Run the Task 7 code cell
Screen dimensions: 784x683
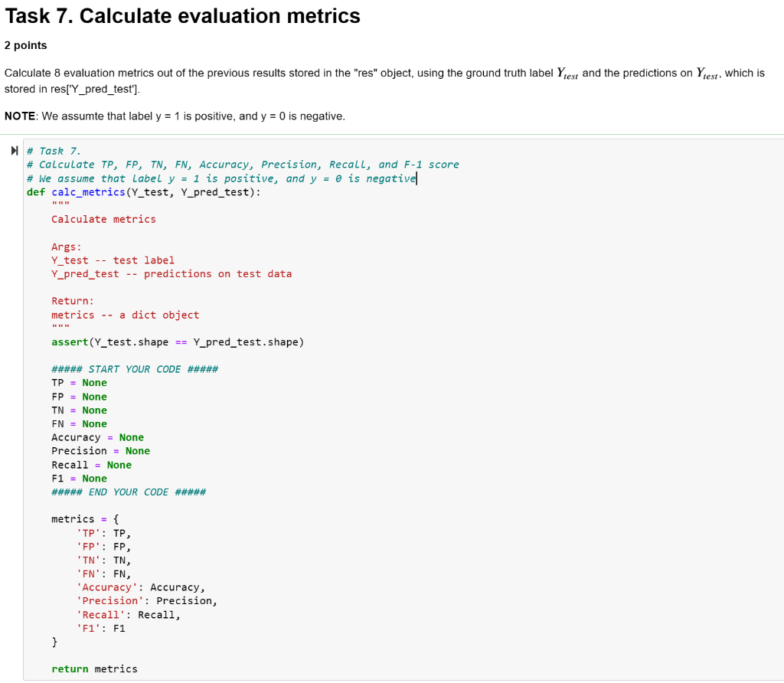click(x=14, y=150)
